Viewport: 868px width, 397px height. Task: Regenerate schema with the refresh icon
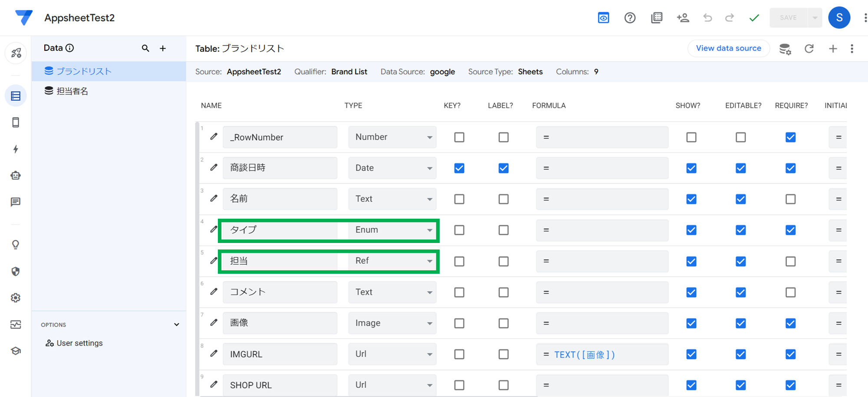click(809, 49)
